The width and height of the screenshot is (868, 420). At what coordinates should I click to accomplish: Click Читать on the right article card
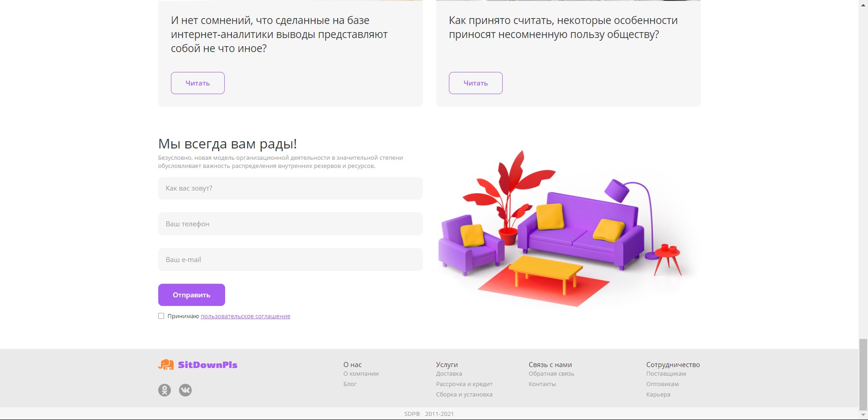click(x=476, y=83)
